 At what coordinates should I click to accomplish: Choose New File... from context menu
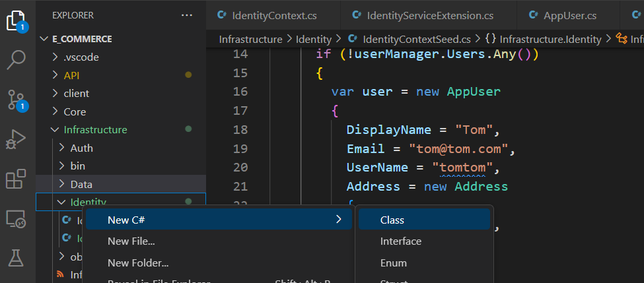pos(219,241)
